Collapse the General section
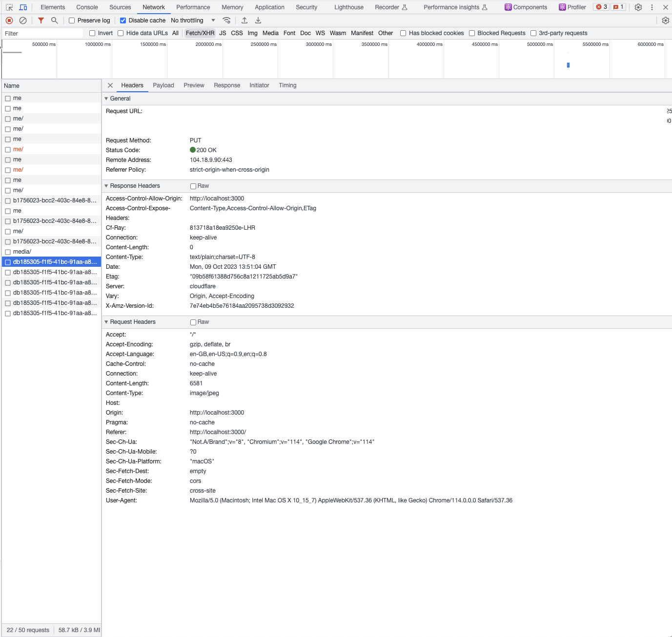Viewport: 672px width, 637px height. coord(106,99)
